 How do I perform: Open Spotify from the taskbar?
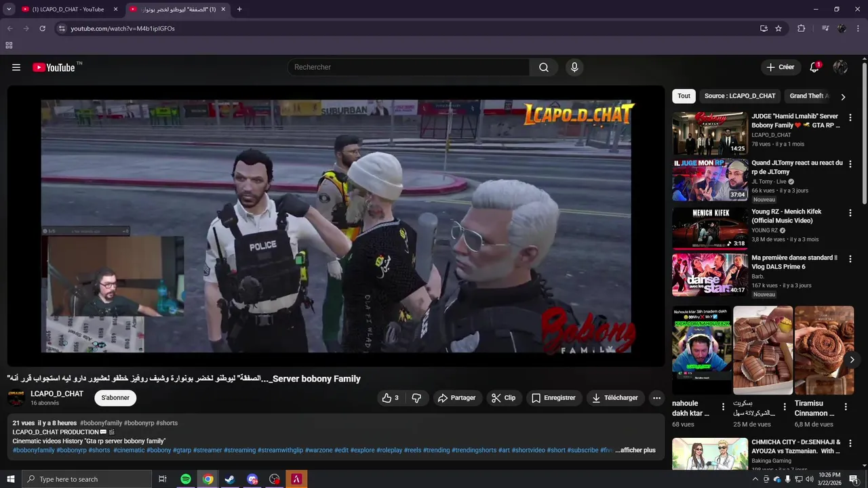click(x=186, y=479)
